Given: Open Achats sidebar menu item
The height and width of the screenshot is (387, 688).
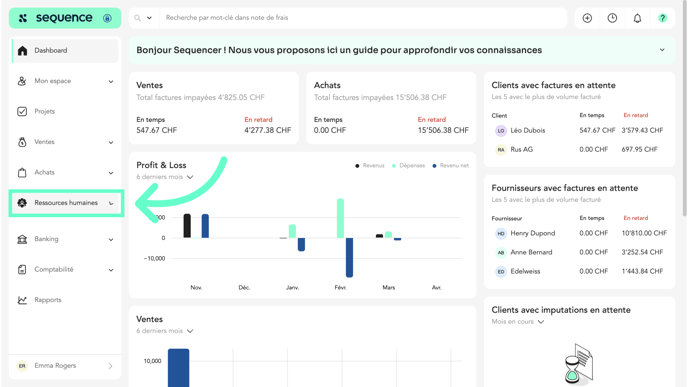Looking at the screenshot, I should 44,172.
